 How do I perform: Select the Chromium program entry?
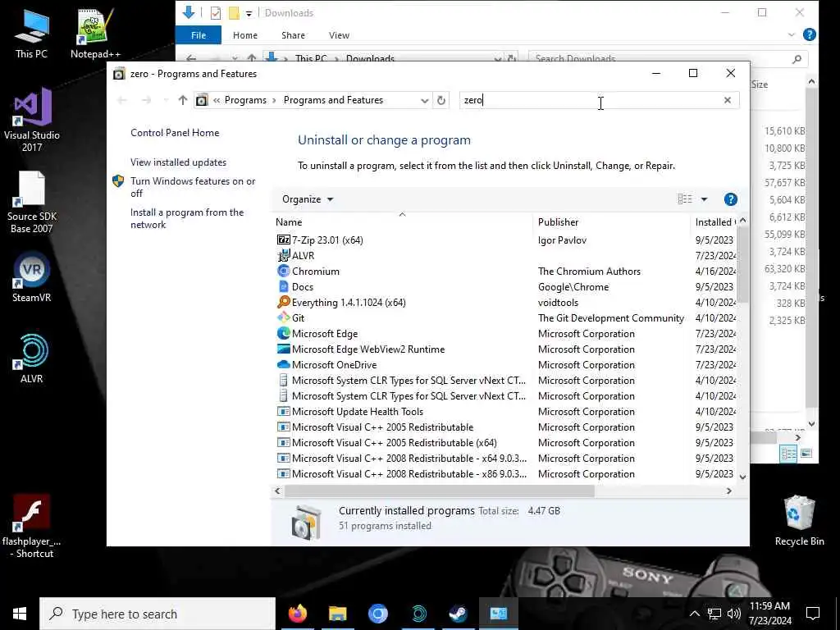point(308,271)
